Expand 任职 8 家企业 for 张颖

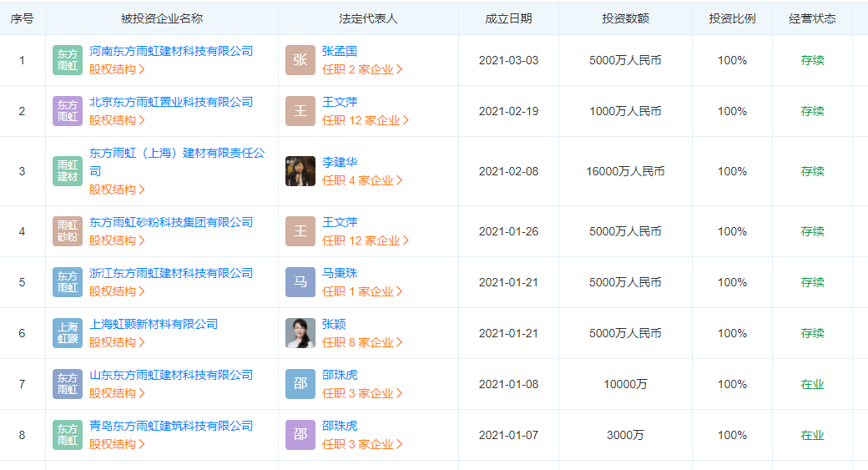(x=362, y=342)
